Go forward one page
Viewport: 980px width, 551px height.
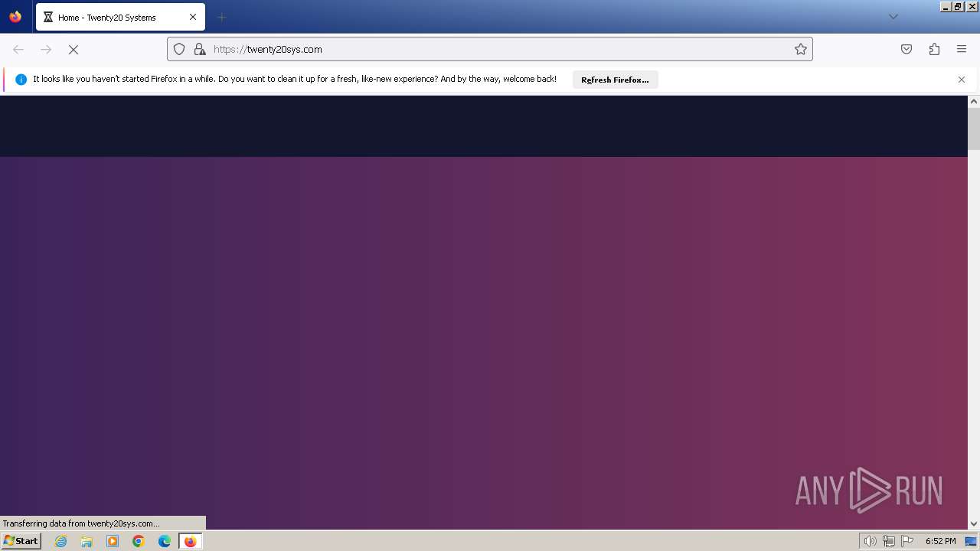[46, 49]
